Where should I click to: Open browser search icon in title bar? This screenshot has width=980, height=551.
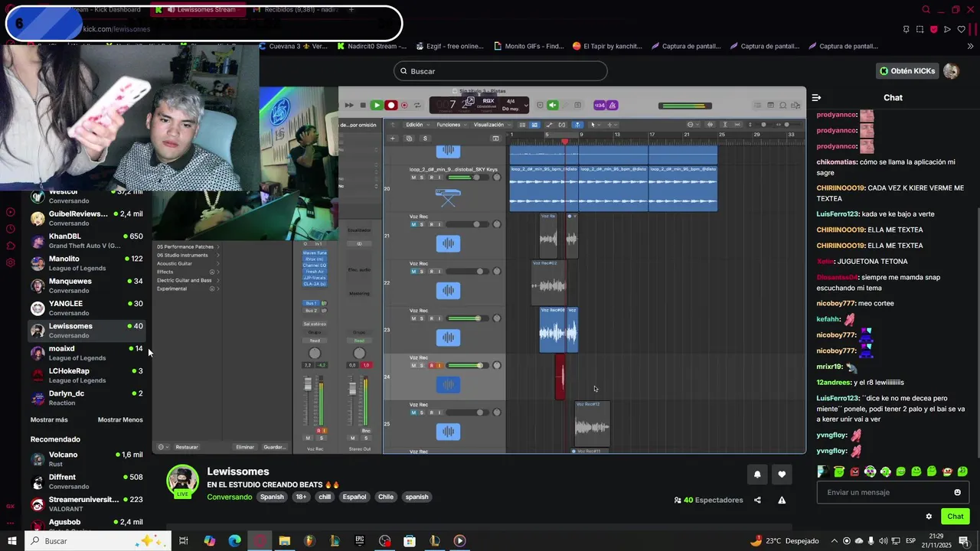click(x=926, y=10)
